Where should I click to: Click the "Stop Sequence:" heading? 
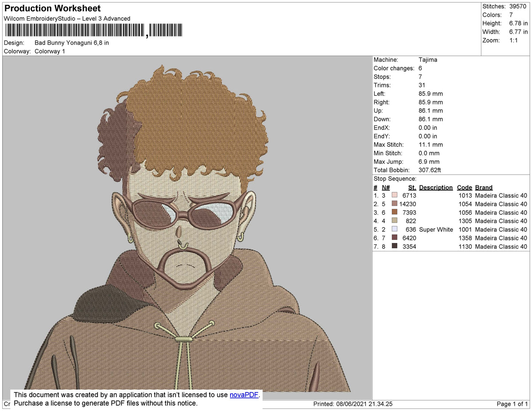pyautogui.click(x=395, y=179)
